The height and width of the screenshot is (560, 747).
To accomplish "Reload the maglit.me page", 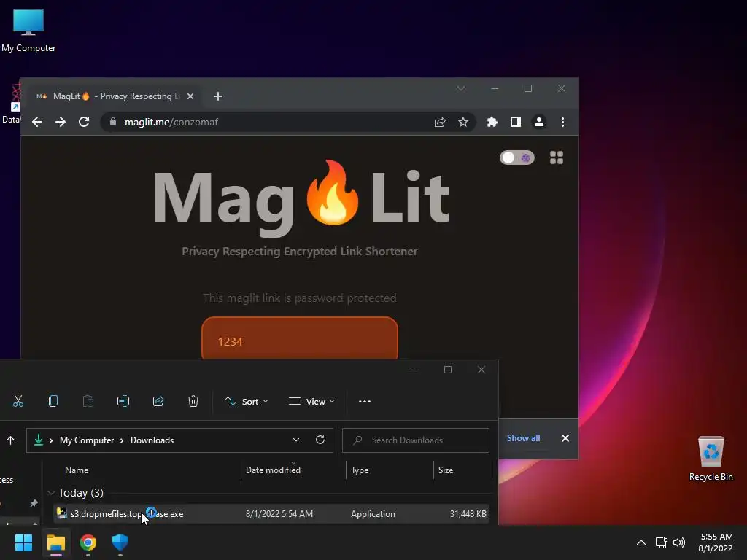I will (x=84, y=122).
